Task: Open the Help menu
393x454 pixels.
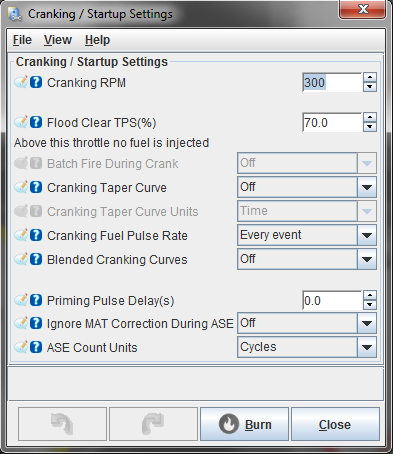Action: click(97, 40)
